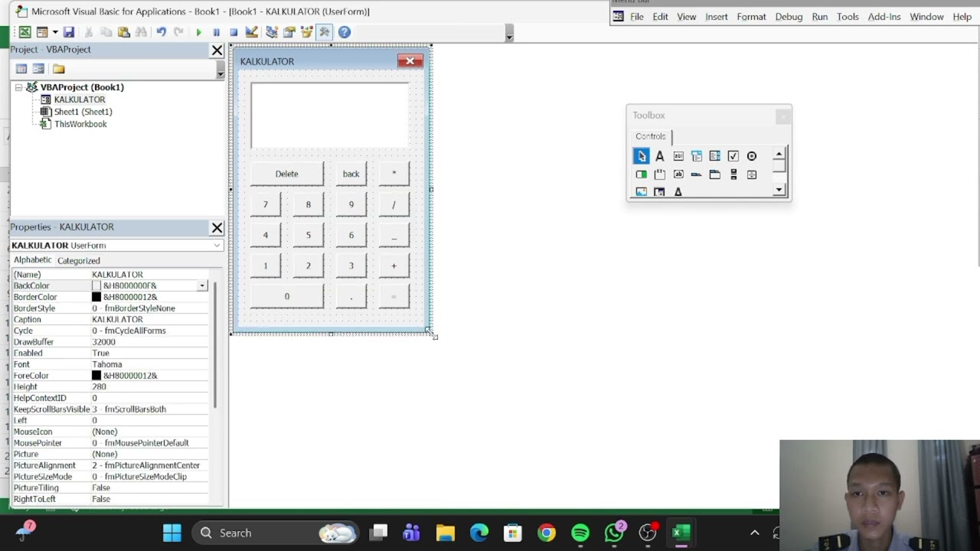Click View Code icon in Project panel
980x551 pixels.
(21, 69)
